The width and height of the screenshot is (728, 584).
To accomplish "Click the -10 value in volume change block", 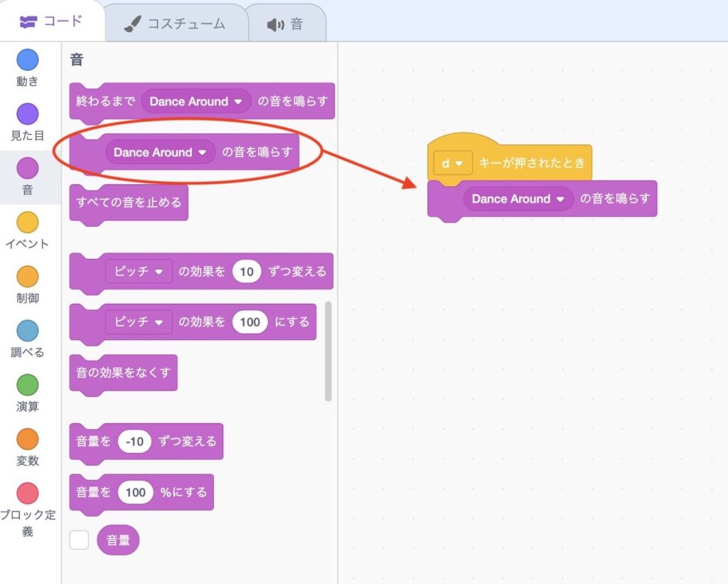I will coord(134,441).
